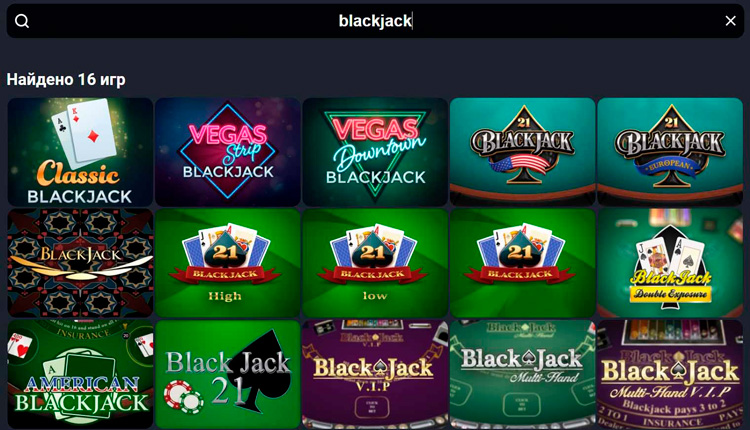Open green Black Jack Multi-Hand game
This screenshot has width=750, height=430.
tap(522, 374)
